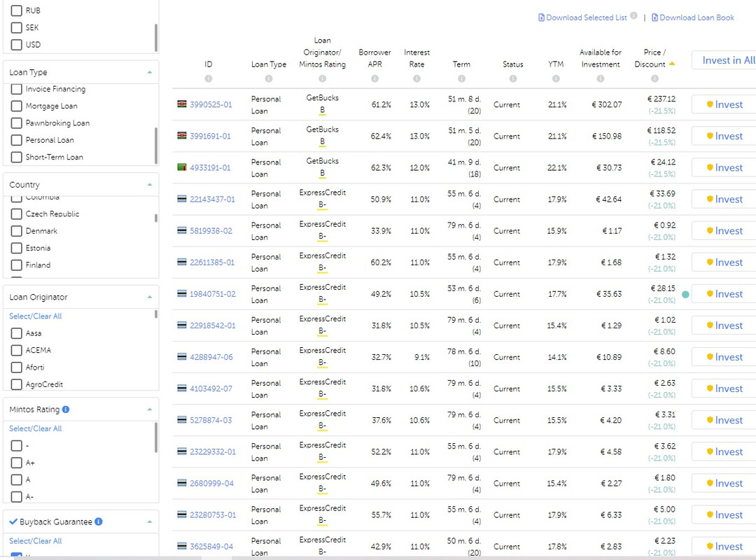Click the flag icon of loan 3991691-01

click(x=182, y=136)
